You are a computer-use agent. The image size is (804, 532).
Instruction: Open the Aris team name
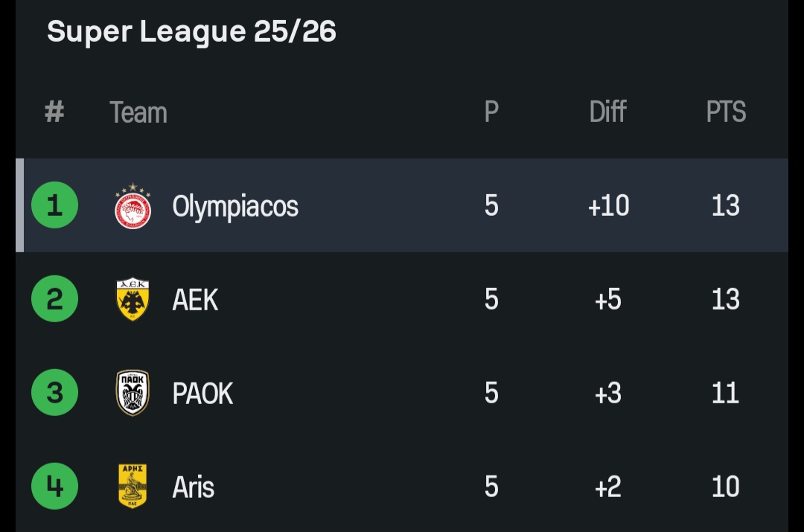point(194,487)
